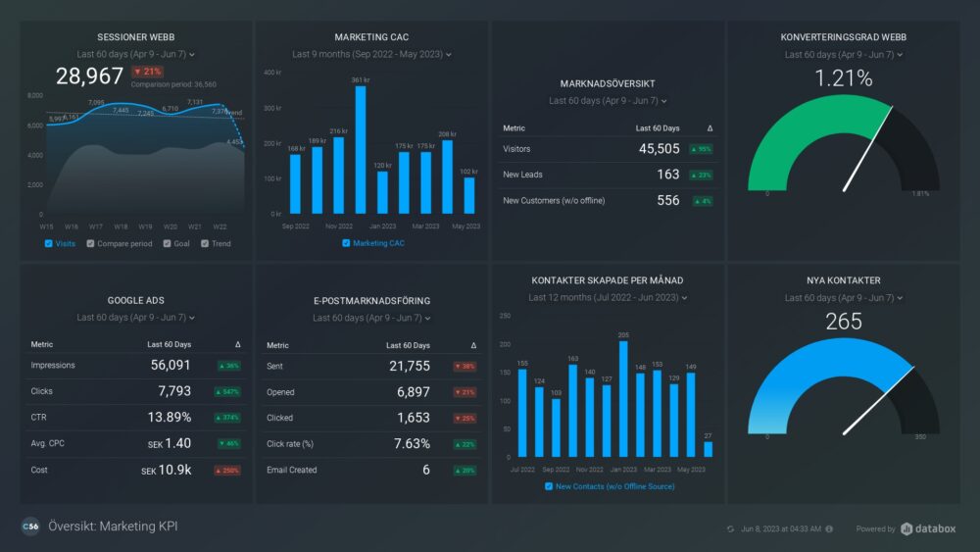Click the 361 kr bar in Marketing CAC

(x=360, y=149)
